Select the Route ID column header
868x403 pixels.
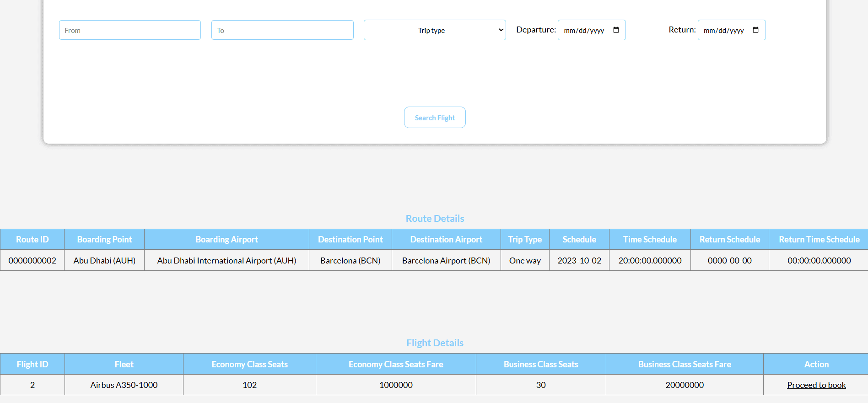(32, 239)
